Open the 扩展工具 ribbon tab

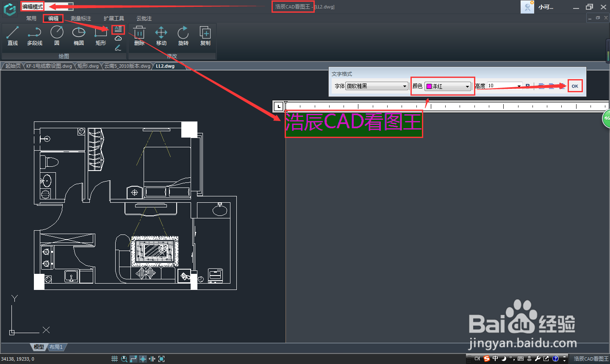(114, 19)
